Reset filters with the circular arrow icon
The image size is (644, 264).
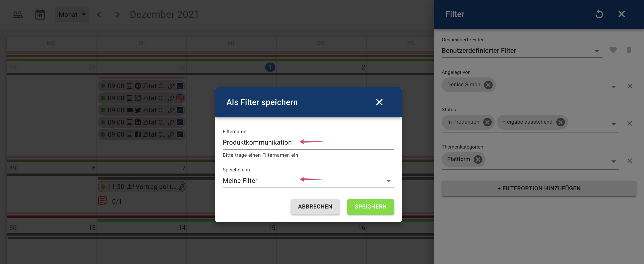pyautogui.click(x=599, y=14)
